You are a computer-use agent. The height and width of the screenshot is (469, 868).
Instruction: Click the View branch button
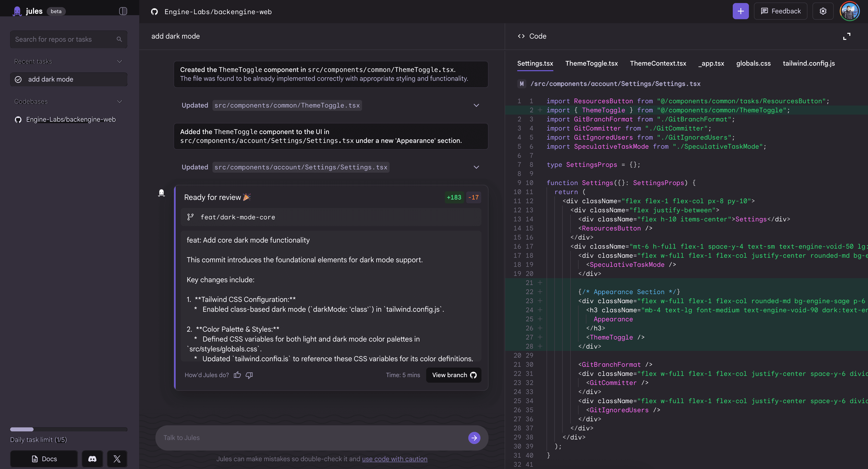coord(454,375)
